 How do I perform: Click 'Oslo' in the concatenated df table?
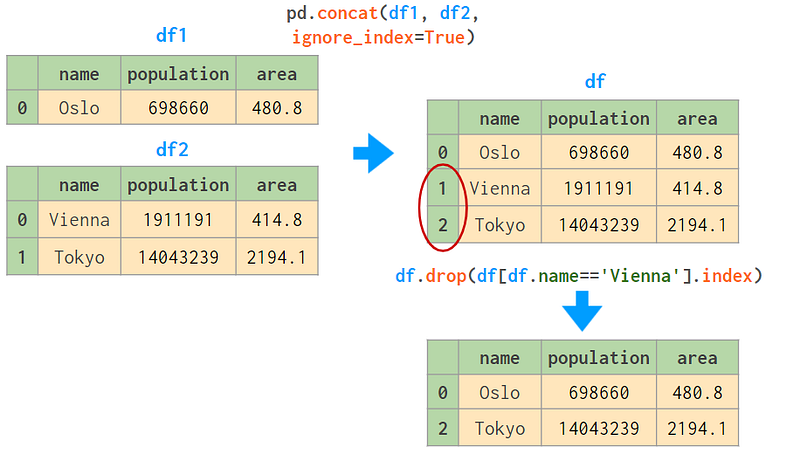pos(499,152)
